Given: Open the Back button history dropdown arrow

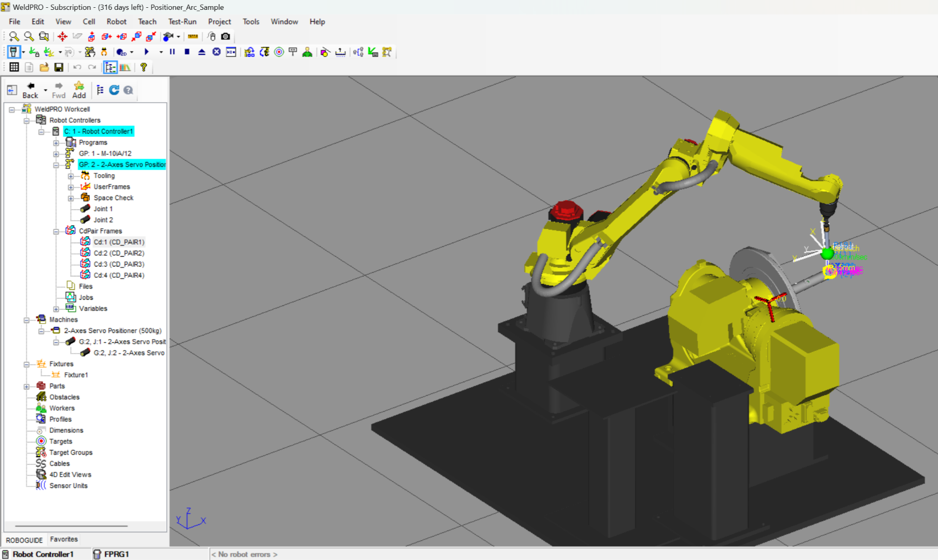Looking at the screenshot, I should pyautogui.click(x=46, y=91).
